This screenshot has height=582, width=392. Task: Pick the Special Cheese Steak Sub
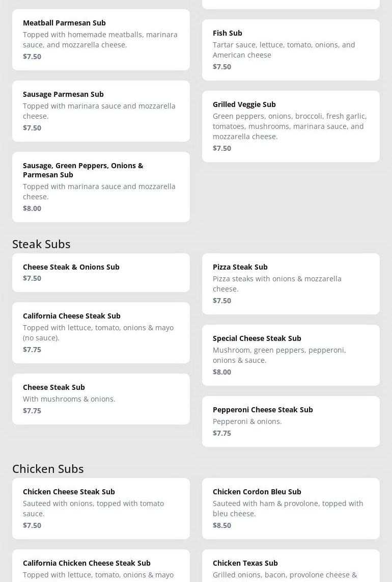pos(291,355)
